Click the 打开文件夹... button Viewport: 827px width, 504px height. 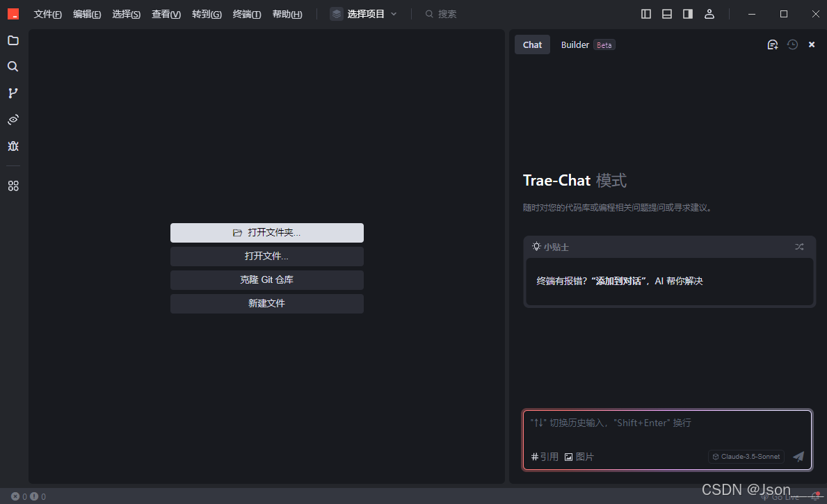267,232
